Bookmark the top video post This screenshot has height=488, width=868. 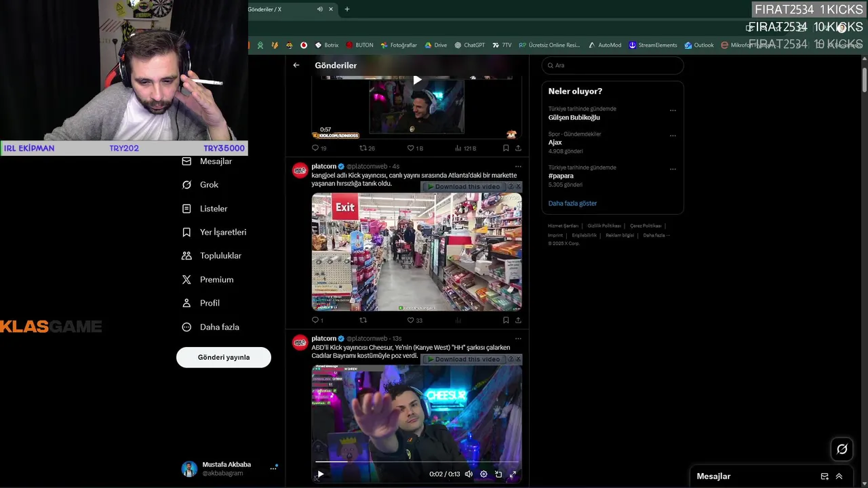[506, 148]
